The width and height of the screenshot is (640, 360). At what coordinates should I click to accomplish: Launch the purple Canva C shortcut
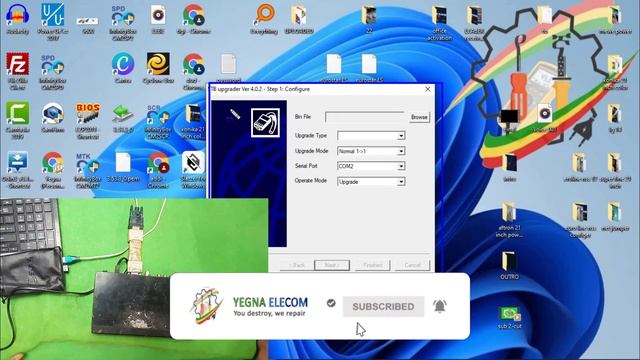[x=123, y=64]
